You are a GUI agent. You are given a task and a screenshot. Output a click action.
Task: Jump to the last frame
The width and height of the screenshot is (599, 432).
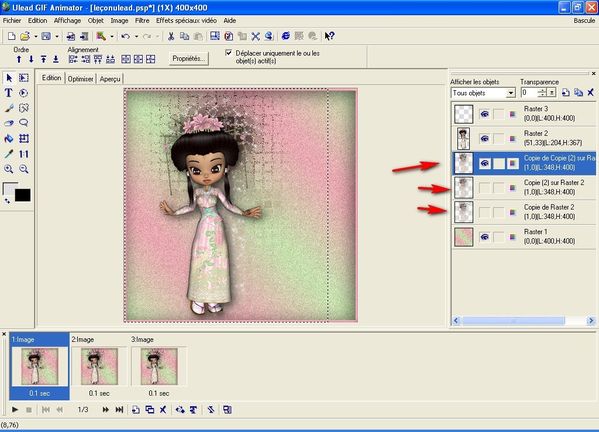(119, 410)
